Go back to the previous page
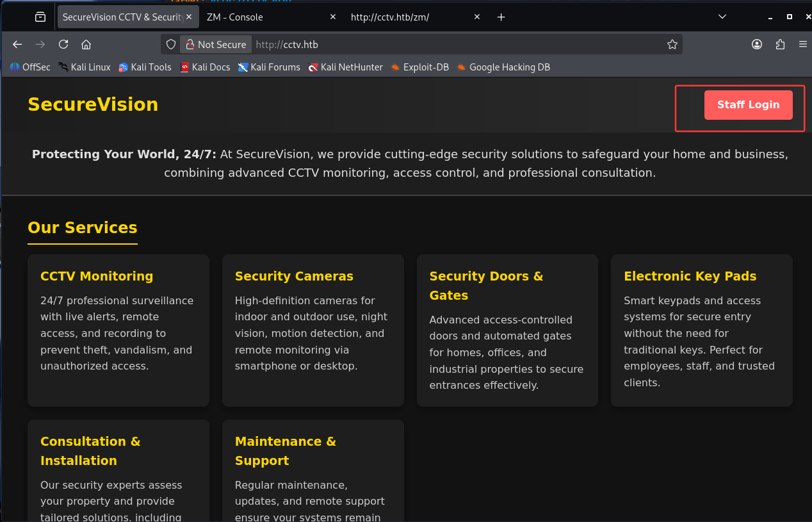 [17, 44]
